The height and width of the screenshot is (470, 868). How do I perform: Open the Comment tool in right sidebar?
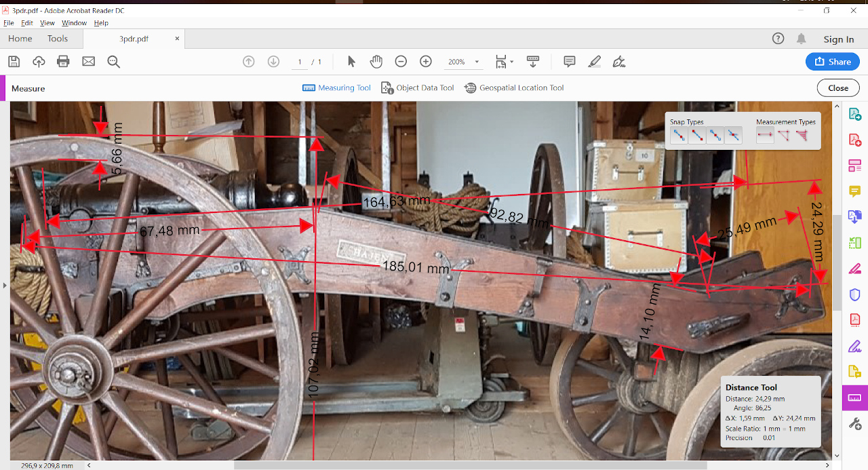[854, 191]
